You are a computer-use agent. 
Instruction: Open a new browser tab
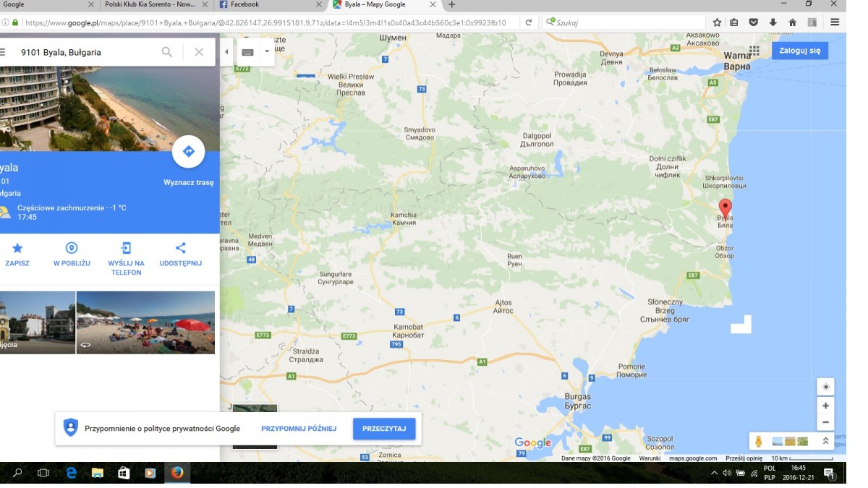452,5
